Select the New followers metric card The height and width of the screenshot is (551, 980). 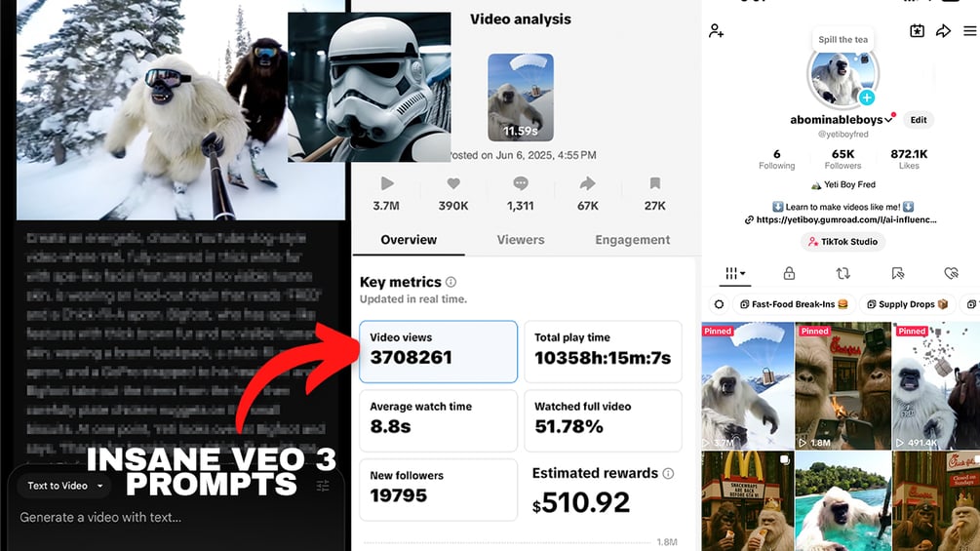(x=438, y=490)
